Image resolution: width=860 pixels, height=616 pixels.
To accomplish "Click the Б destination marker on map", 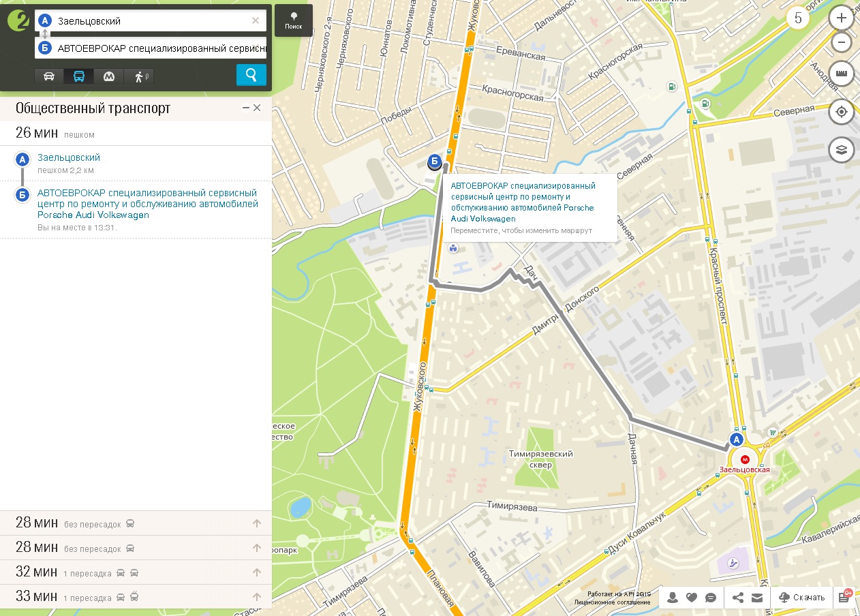I will [435, 161].
